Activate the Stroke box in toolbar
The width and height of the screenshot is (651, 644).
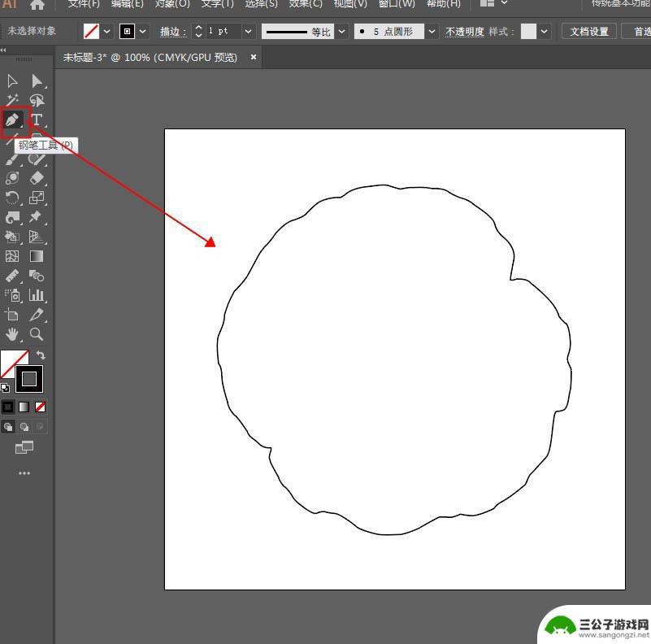tap(29, 379)
